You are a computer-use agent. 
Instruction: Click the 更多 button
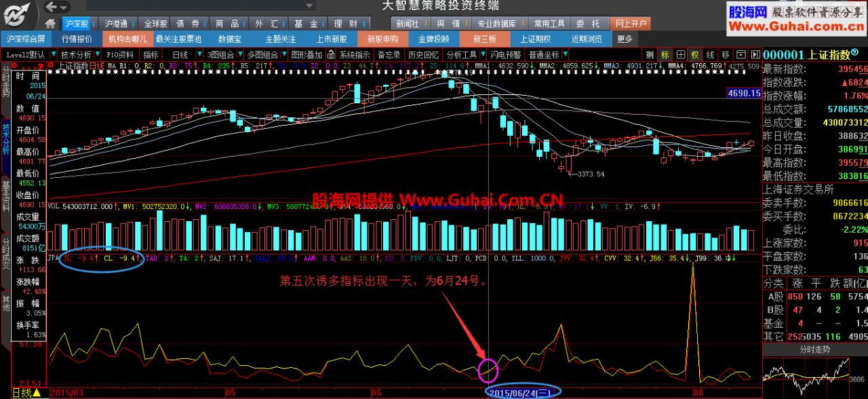pos(625,39)
